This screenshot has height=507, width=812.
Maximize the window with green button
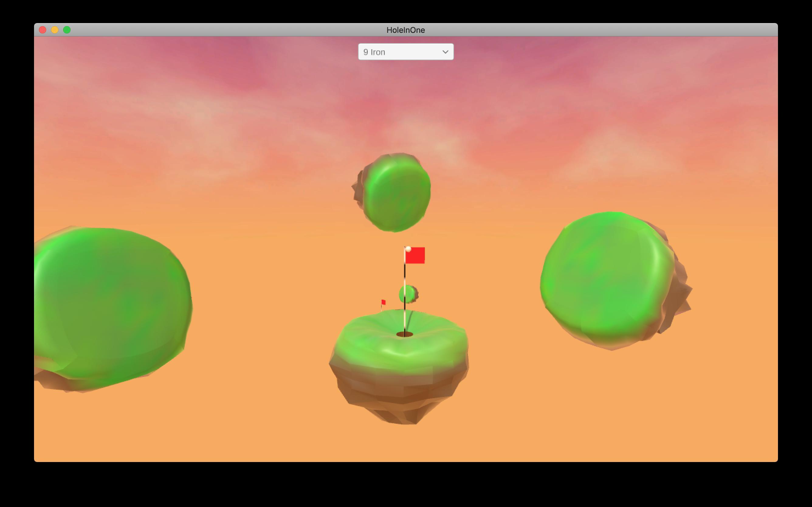coord(67,30)
